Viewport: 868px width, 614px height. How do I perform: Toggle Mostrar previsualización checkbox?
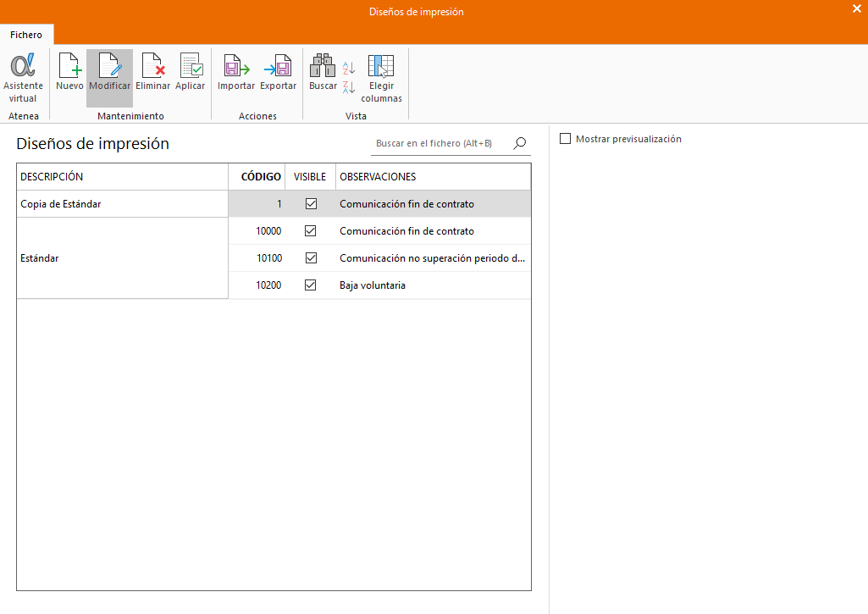pos(565,138)
